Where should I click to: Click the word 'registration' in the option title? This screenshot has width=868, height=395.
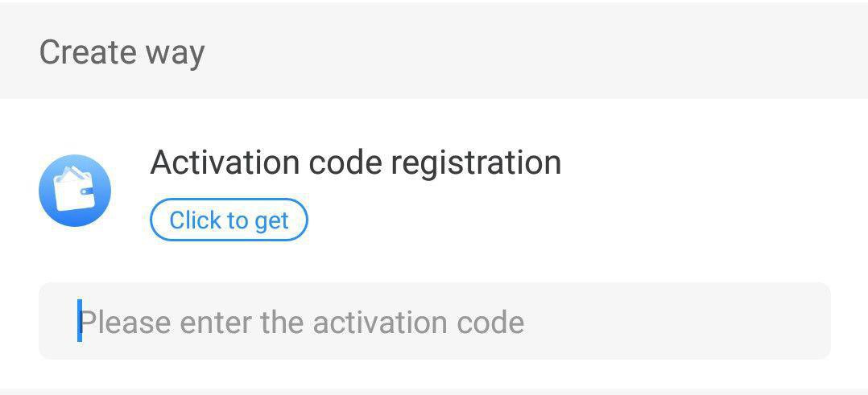coord(476,163)
